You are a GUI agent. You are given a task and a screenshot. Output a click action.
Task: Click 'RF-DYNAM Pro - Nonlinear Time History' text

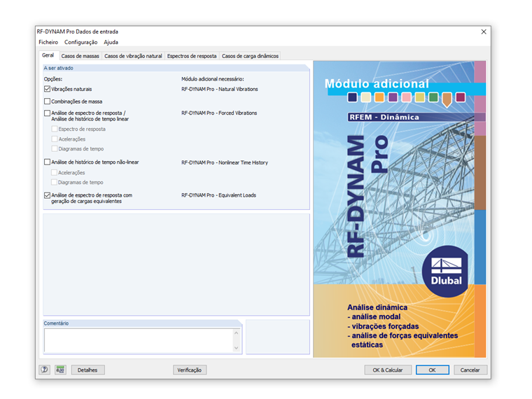point(225,162)
